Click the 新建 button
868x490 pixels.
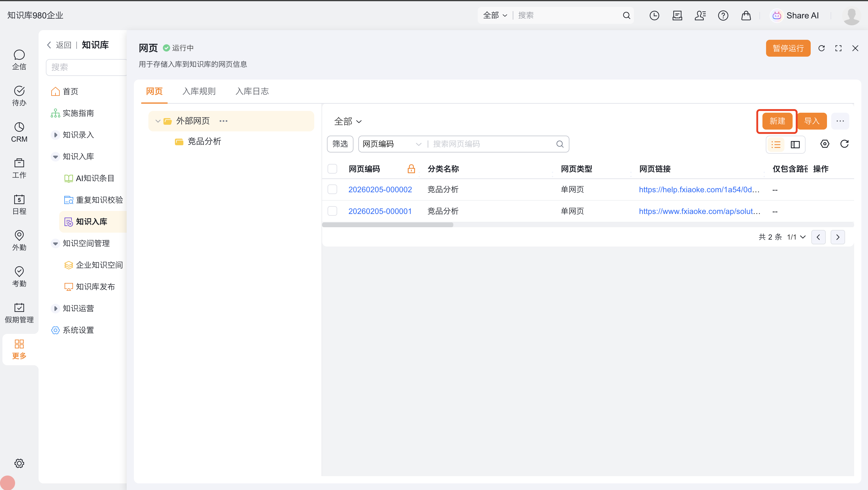click(x=777, y=121)
